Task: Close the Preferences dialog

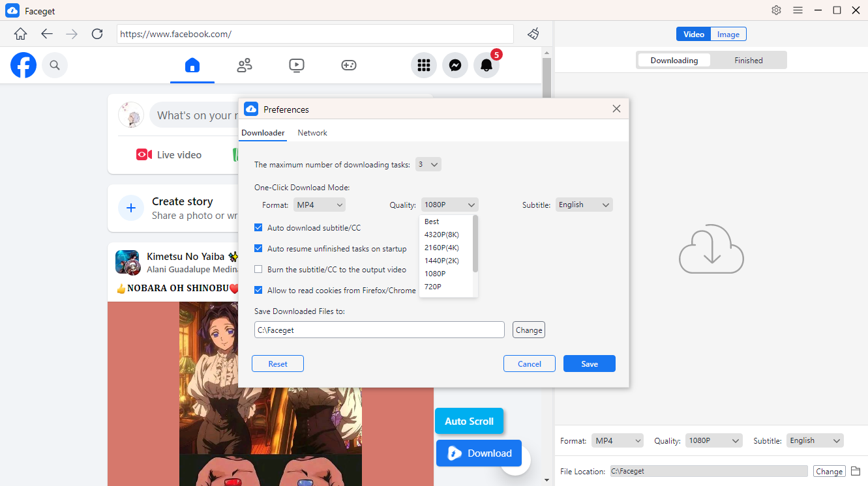Action: (616, 109)
